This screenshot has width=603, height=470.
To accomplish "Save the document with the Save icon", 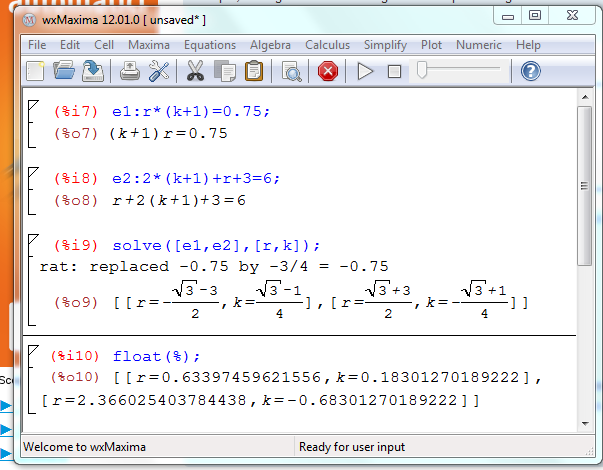I will click(93, 71).
